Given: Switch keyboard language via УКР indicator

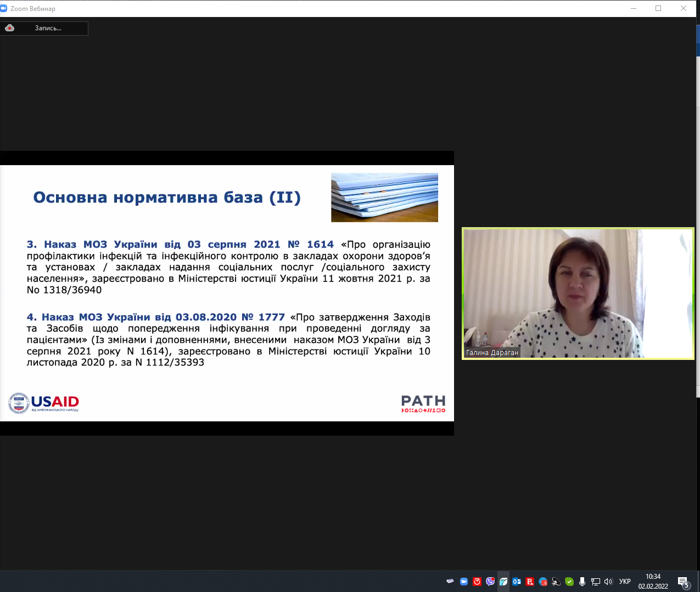Looking at the screenshot, I should pos(625,582).
